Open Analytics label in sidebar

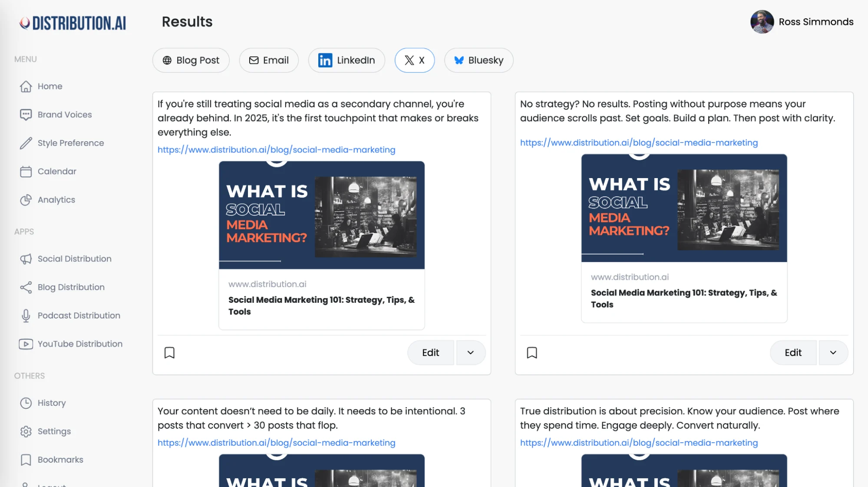coord(56,200)
